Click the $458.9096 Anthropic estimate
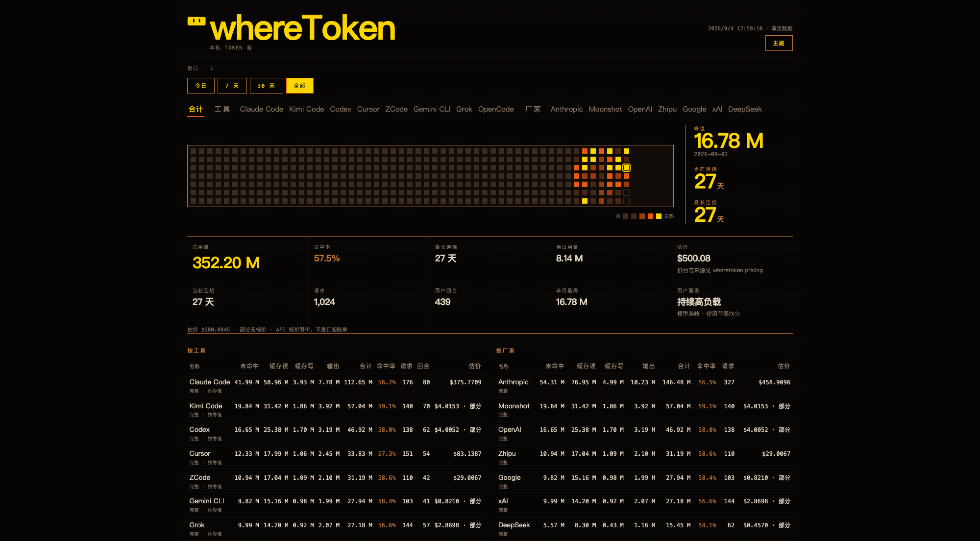 tap(774, 382)
